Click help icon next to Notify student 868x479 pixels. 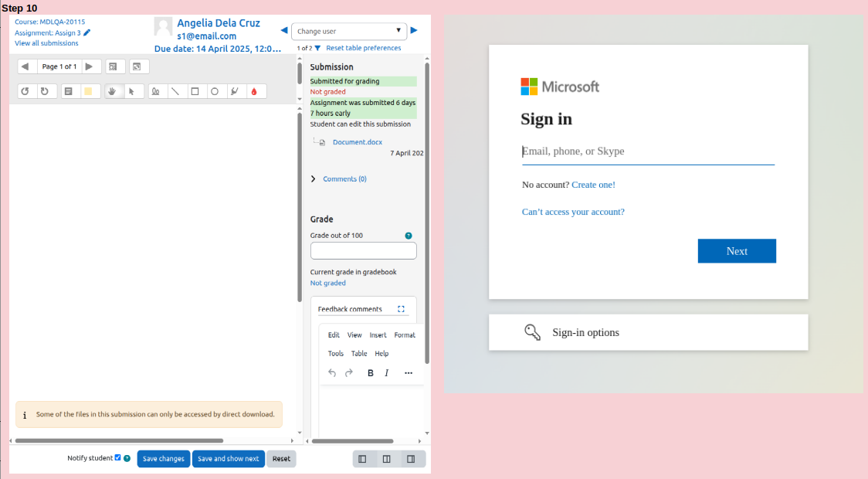(127, 458)
